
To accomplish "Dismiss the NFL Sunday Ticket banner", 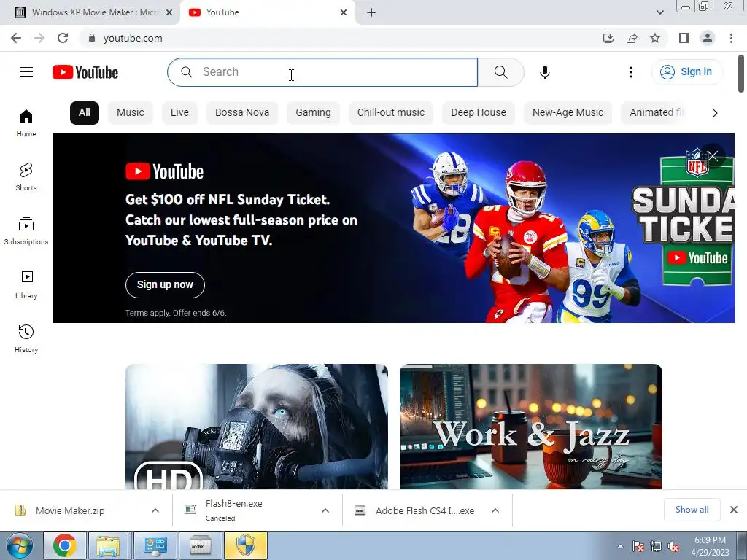I will (x=713, y=156).
